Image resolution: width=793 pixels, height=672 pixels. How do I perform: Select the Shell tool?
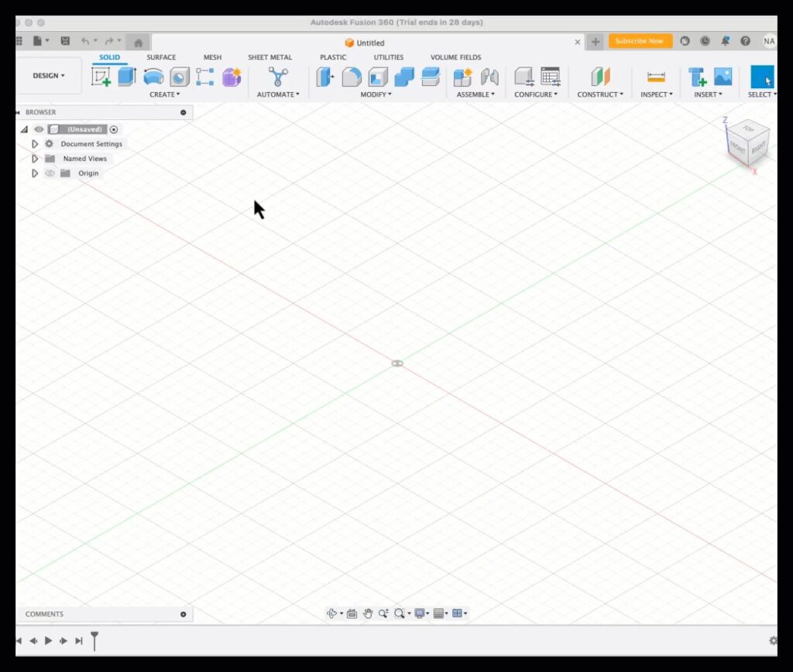pos(378,77)
